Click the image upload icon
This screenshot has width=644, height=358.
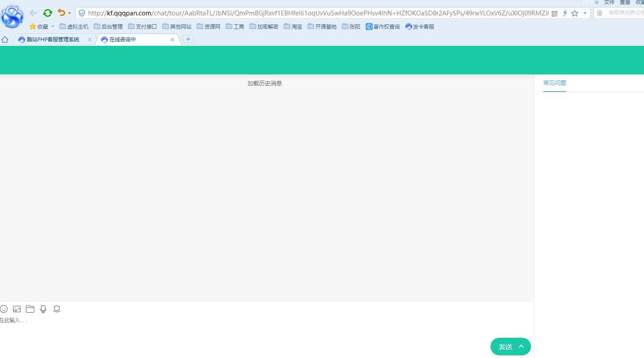[17, 309]
